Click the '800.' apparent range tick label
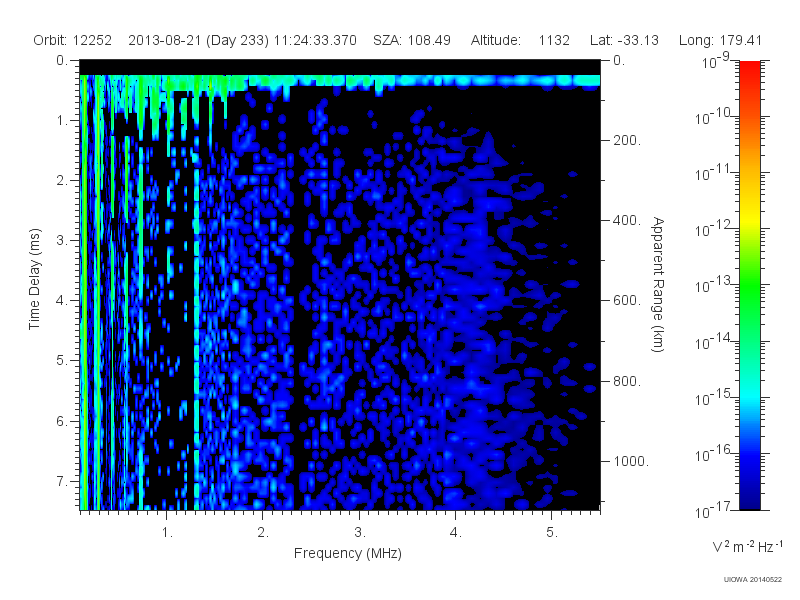 (x=627, y=381)
